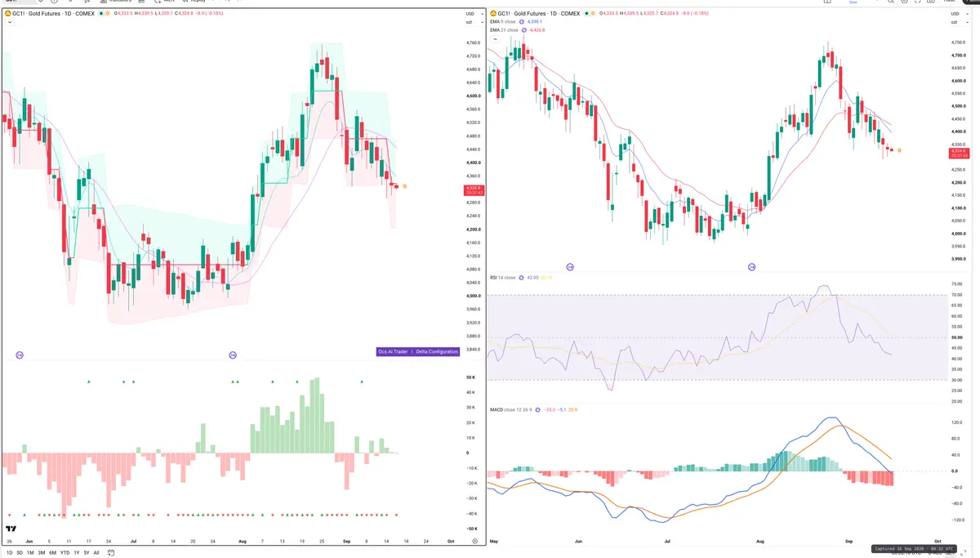The height and width of the screenshot is (558, 980).
Task: Click the RSI 14 close indicator label
Action: 502,278
